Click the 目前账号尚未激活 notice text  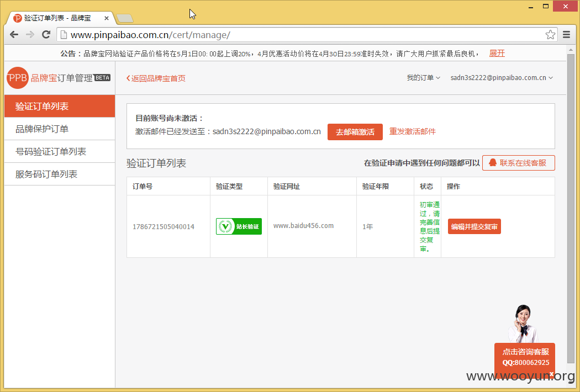[170, 118]
